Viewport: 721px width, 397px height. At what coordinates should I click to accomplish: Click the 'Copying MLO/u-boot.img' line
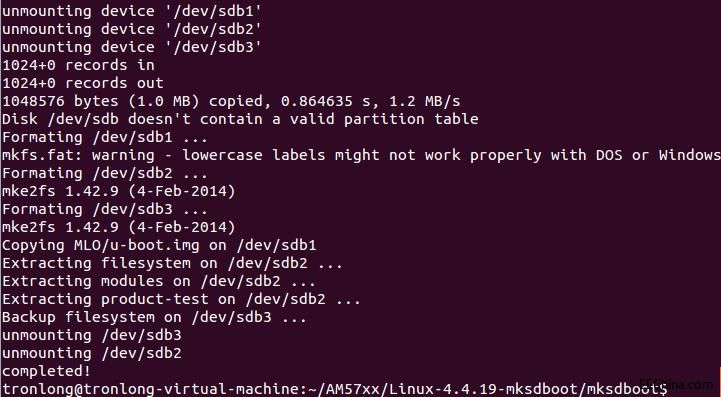pos(159,245)
